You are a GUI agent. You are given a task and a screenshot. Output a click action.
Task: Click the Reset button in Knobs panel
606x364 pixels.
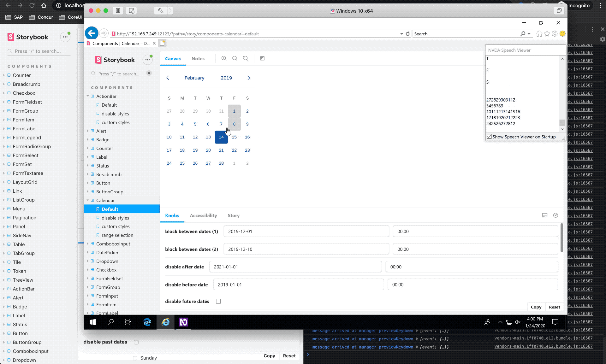pyautogui.click(x=554, y=307)
